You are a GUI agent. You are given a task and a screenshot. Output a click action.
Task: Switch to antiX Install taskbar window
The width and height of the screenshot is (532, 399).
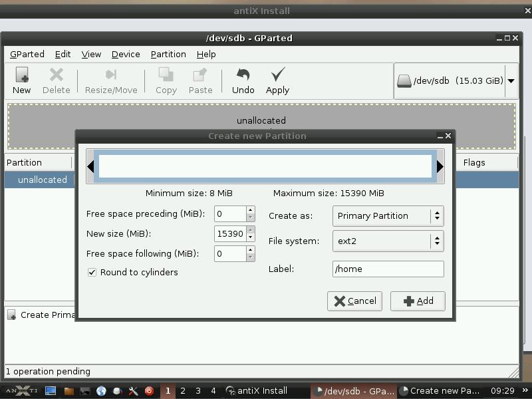(257, 391)
